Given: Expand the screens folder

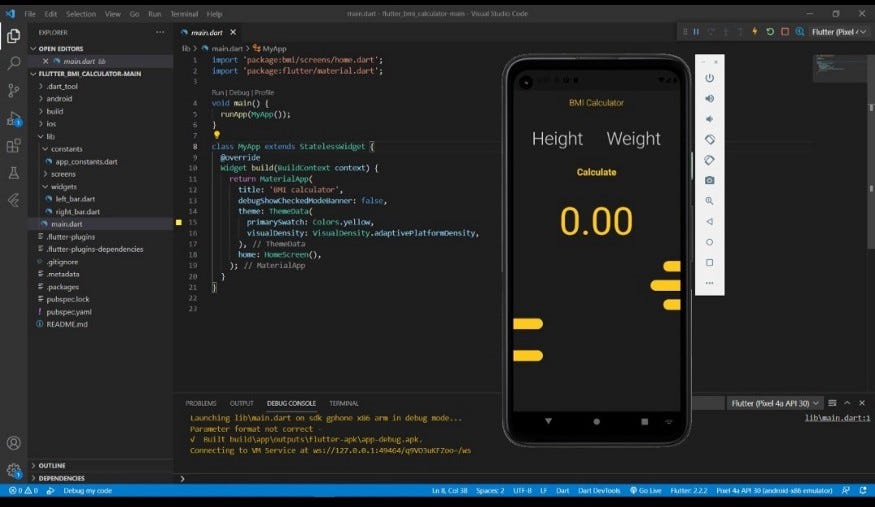Looking at the screenshot, I should 100,174.
